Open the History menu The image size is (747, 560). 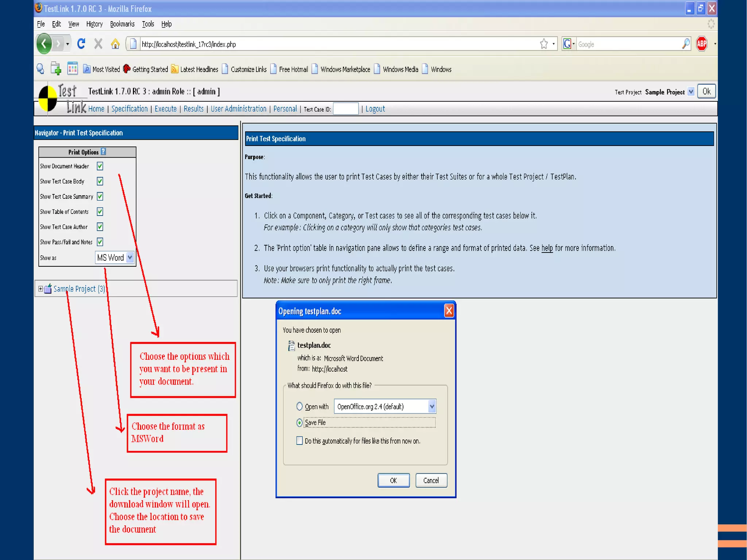94,24
